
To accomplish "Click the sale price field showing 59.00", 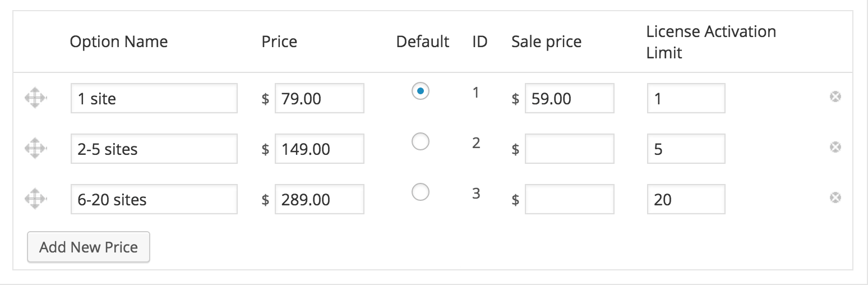I will click(569, 99).
